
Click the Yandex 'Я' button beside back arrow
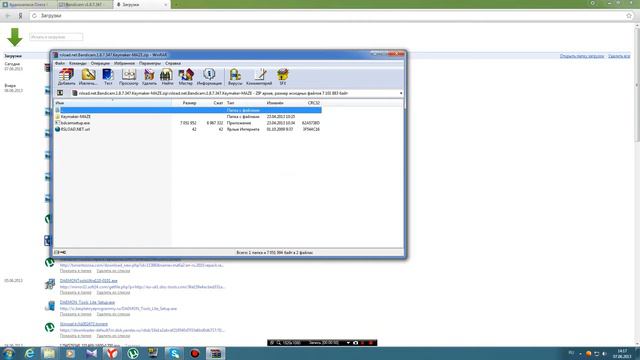coord(20,16)
